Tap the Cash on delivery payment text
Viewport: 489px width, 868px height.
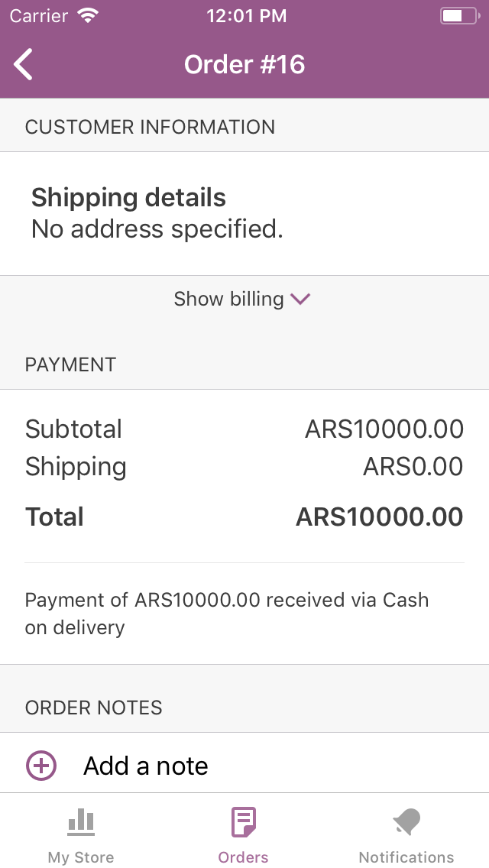point(227,614)
